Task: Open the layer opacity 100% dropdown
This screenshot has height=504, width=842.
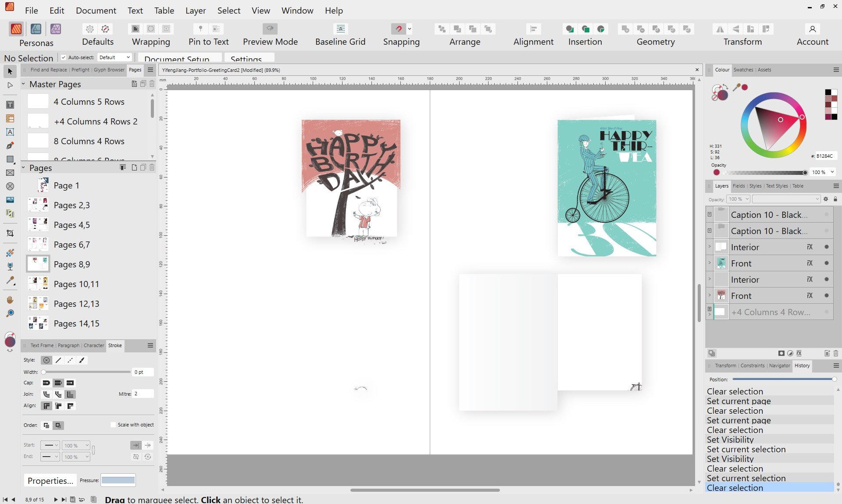Action: pos(739,199)
